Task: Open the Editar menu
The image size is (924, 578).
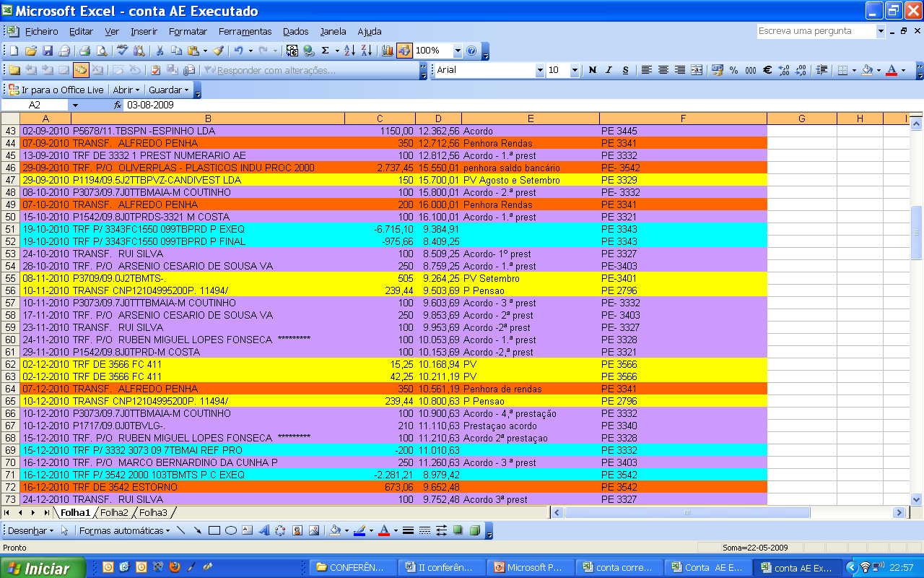Action: [81, 31]
